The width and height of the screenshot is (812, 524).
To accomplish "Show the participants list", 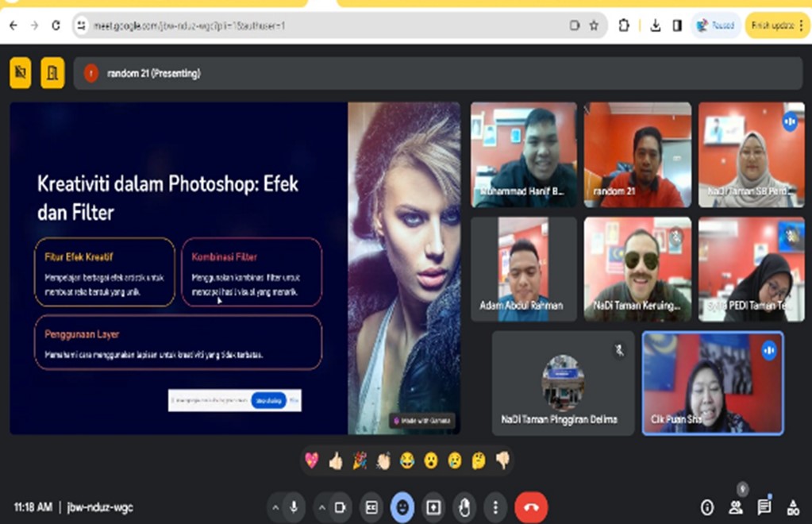I will coord(736,507).
